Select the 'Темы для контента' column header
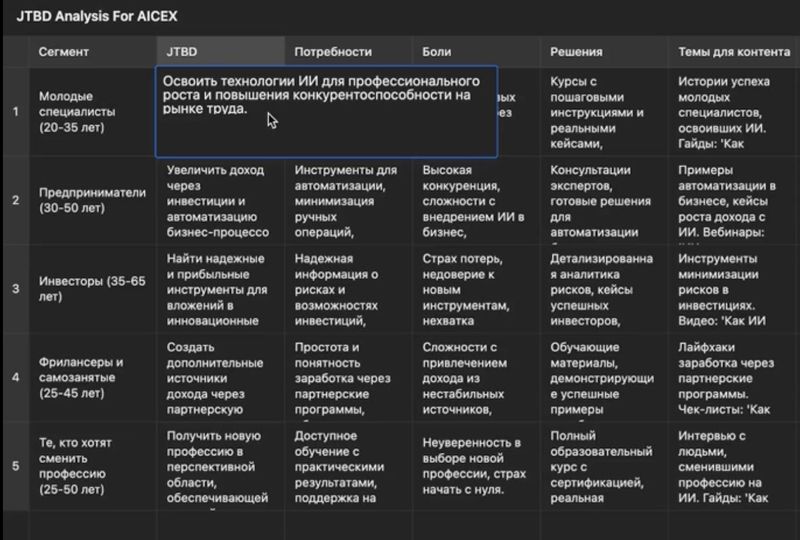Image resolution: width=800 pixels, height=540 pixels. pos(734,52)
